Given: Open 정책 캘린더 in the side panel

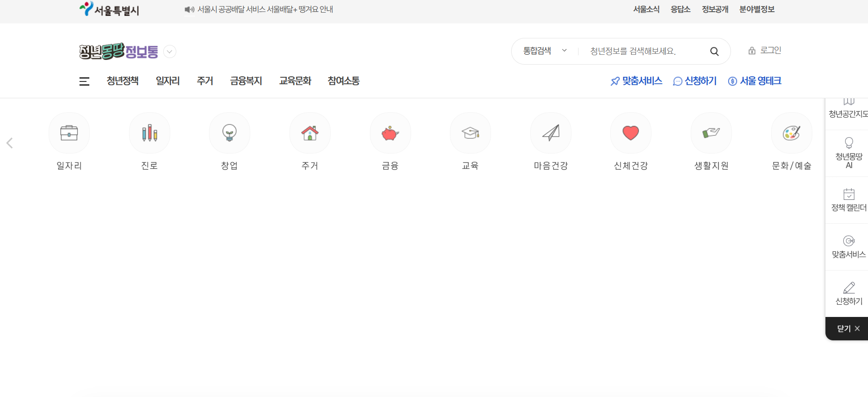Looking at the screenshot, I should click(x=847, y=200).
